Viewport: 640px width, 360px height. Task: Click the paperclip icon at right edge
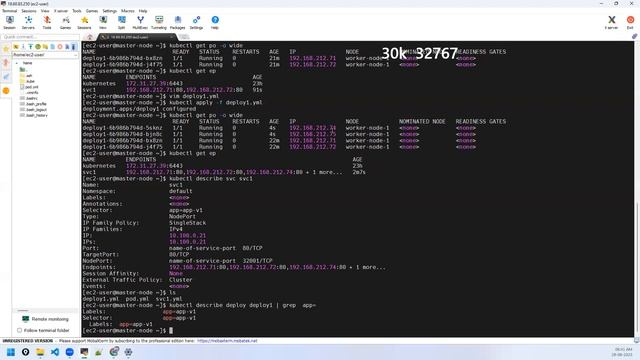click(635, 36)
